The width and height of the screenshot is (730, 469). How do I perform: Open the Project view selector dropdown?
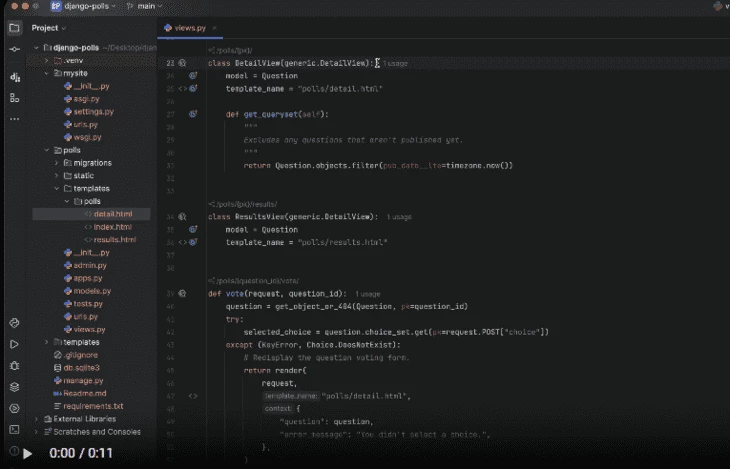48,28
